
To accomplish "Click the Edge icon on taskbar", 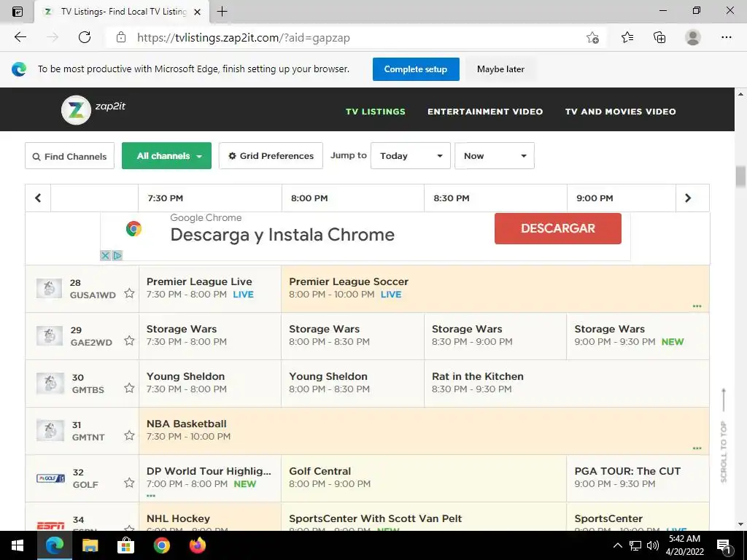I will click(x=54, y=545).
